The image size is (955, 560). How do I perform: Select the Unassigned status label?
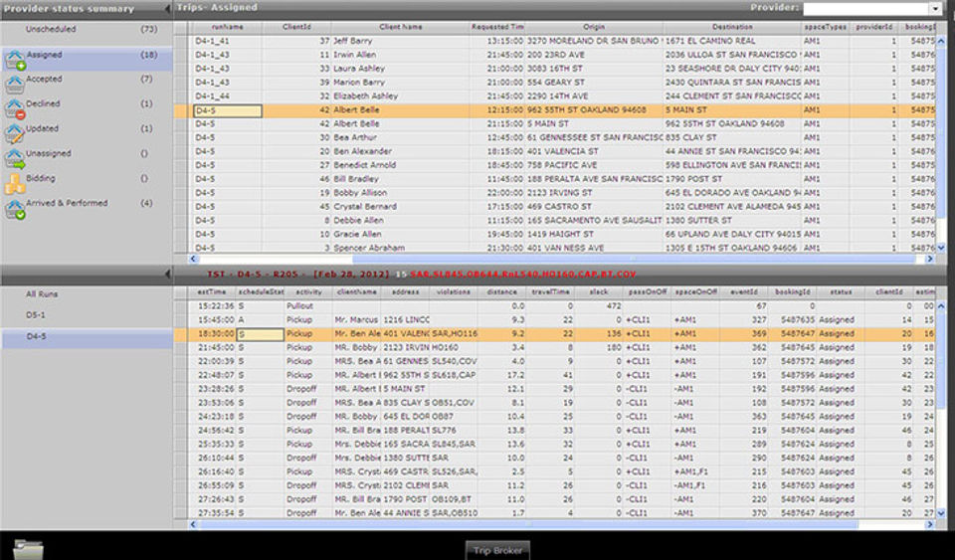coord(48,153)
